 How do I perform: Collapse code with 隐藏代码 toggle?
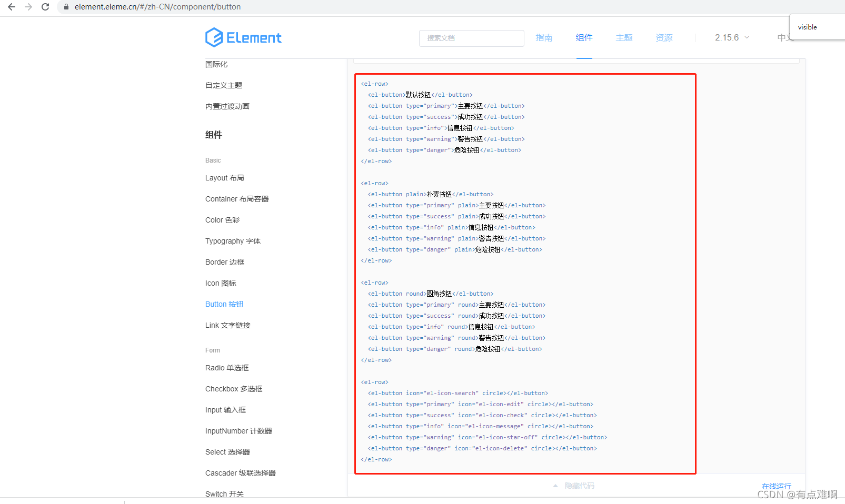[574, 486]
